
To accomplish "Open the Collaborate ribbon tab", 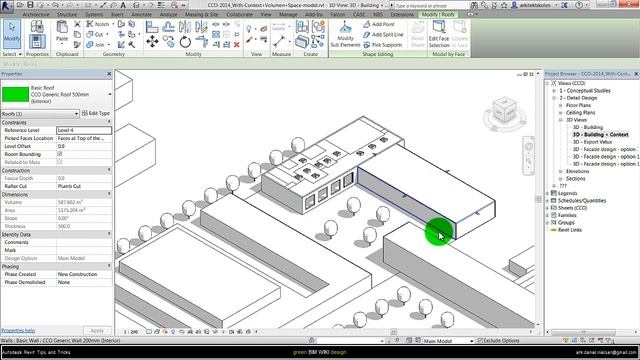I will point(239,14).
